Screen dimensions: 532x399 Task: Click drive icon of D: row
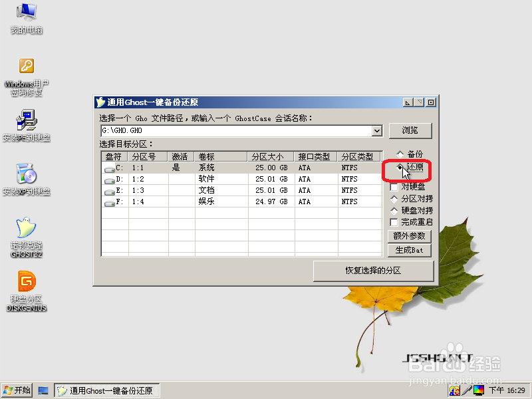[110, 180]
